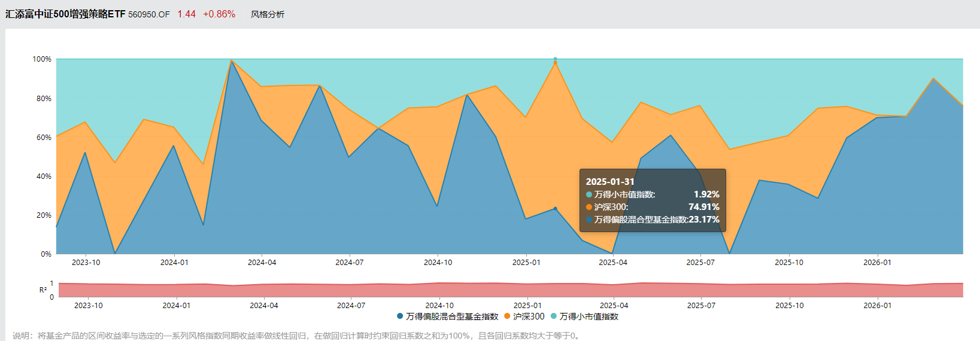The image size is (980, 341).
Task: Click the 23.17% value in tooltip
Action: click(704, 220)
